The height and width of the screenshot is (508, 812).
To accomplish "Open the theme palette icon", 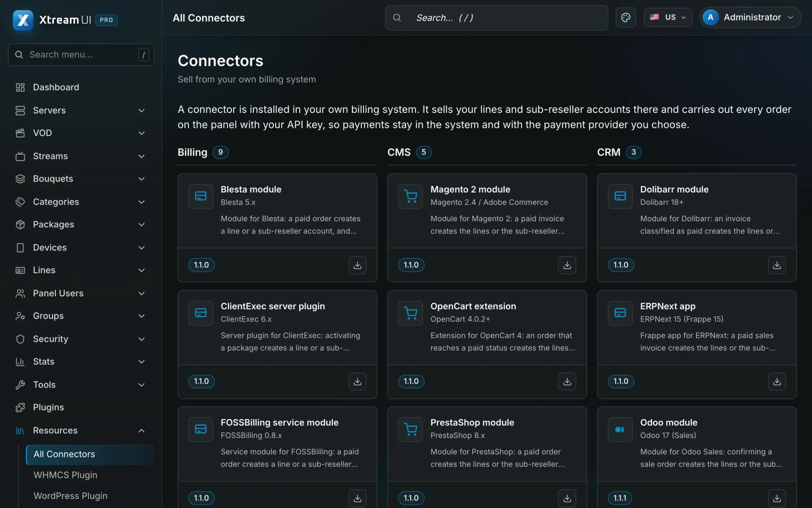I will (626, 18).
